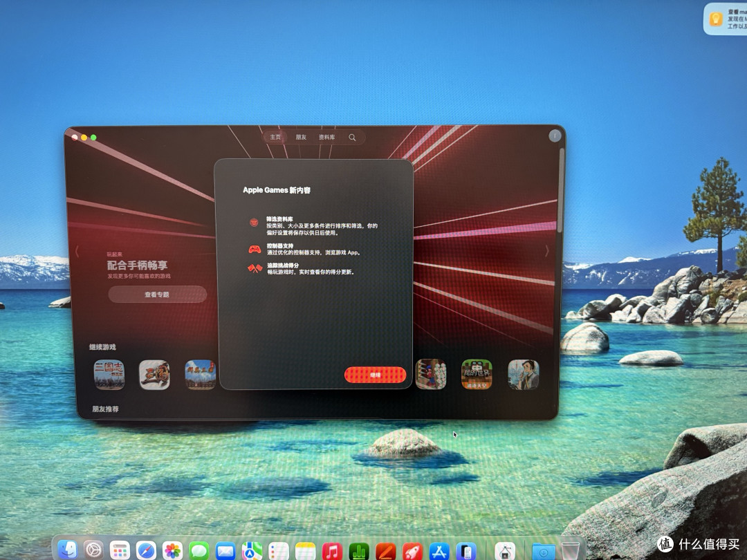Click the 追踪挑战得分 flags icon
Screen dimensions: 747x560
(x=255, y=268)
